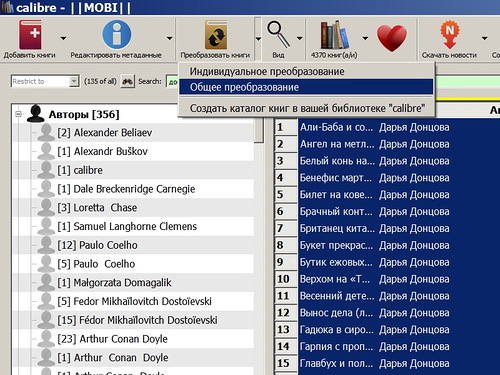Click book Британец кита...
This screenshot has width=500, height=375.
[337, 228]
